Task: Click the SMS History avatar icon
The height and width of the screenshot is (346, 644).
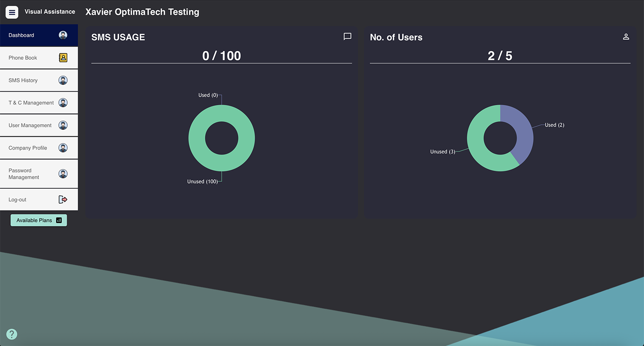Action: pyautogui.click(x=63, y=80)
